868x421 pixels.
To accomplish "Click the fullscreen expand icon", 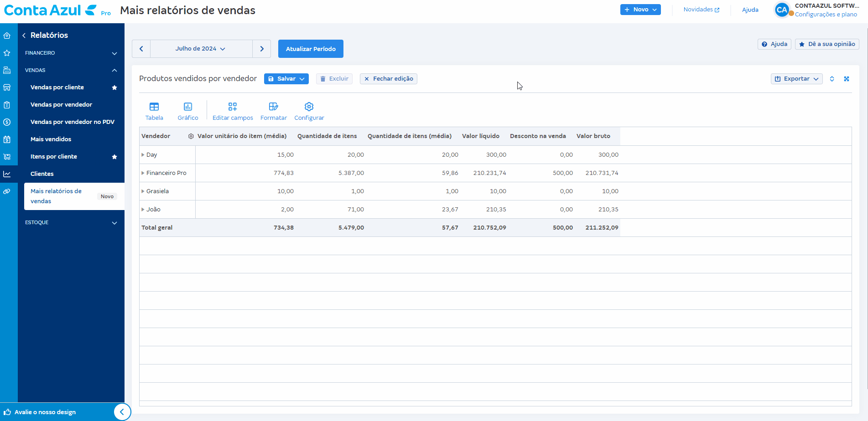I will coord(847,79).
